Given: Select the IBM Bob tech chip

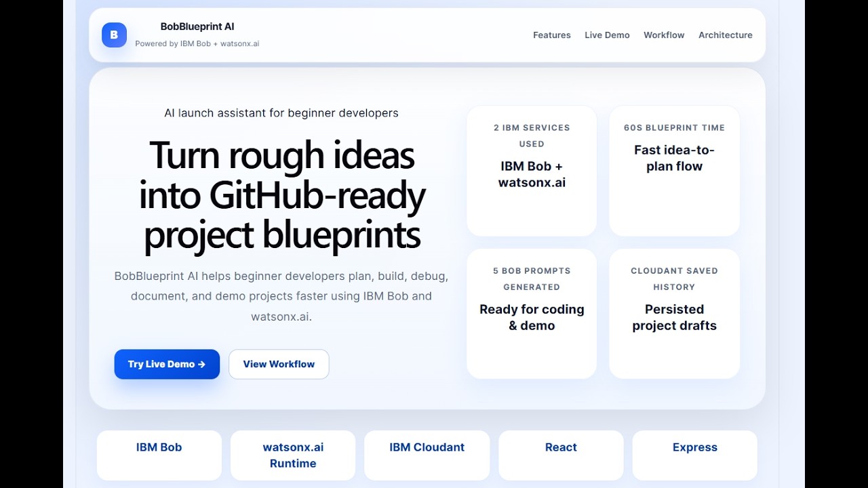Looking at the screenshot, I should [x=159, y=455].
